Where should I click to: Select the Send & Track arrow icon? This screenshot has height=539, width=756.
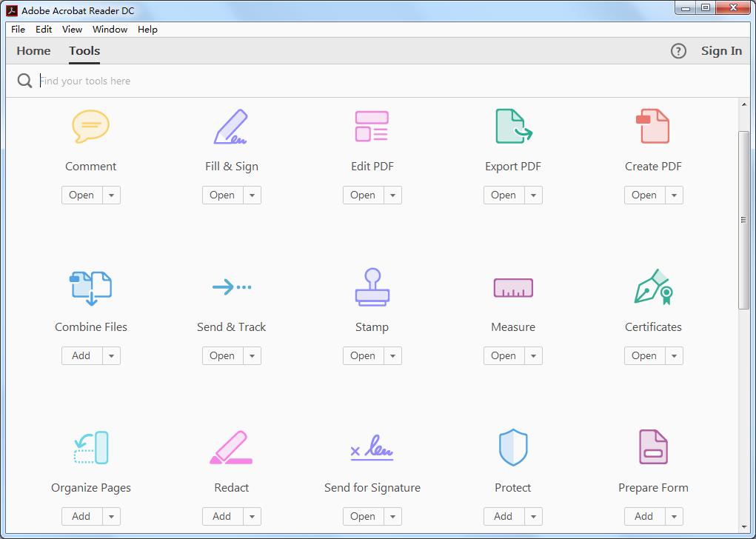(232, 287)
